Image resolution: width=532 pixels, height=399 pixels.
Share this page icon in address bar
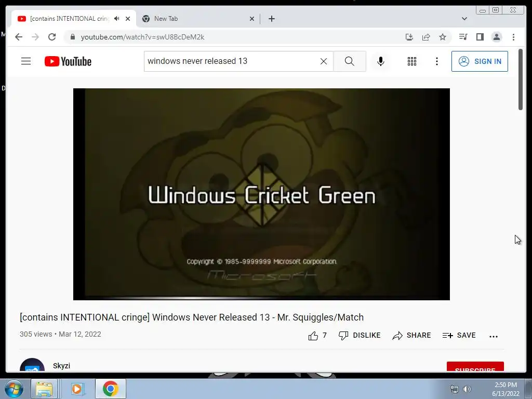pos(426,37)
